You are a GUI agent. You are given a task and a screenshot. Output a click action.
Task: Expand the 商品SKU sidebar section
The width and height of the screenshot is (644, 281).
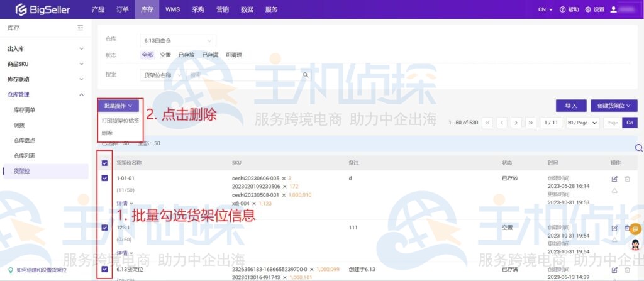point(45,64)
